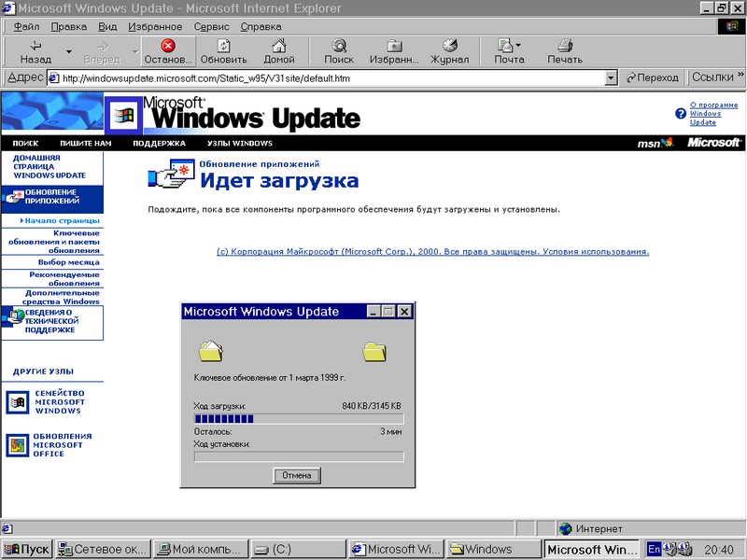Image resolution: width=747 pixels, height=560 pixels.
Task: Print the page with Печать
Action: point(565,52)
